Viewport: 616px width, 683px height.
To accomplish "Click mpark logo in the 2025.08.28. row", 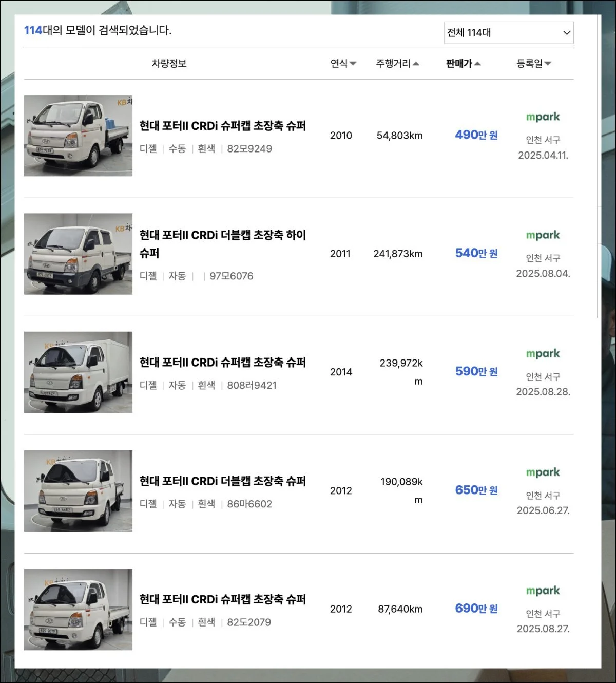I will (543, 354).
